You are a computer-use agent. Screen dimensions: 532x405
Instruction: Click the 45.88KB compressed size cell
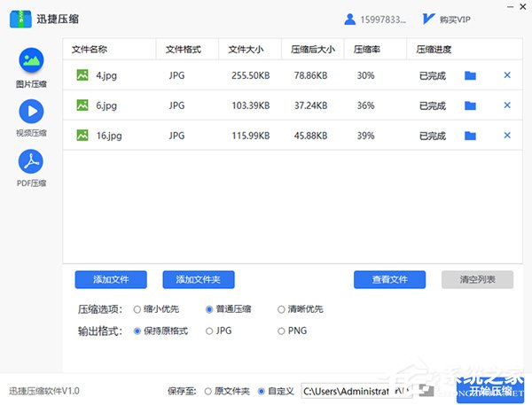click(x=311, y=136)
